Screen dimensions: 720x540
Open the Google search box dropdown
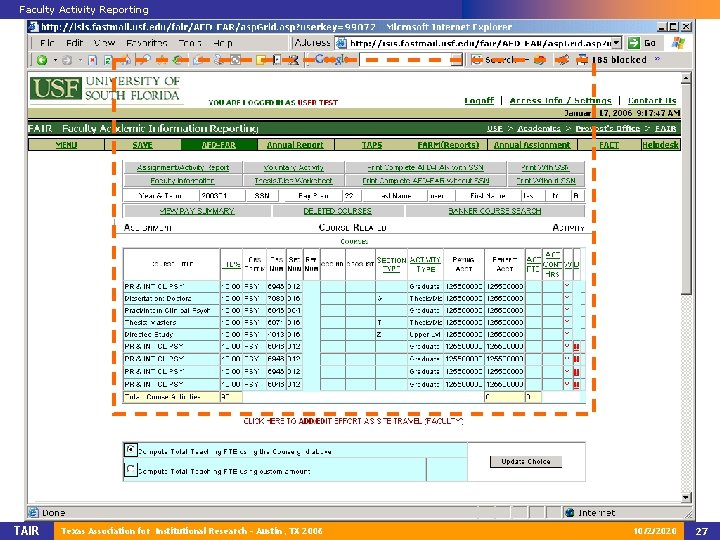coord(456,60)
